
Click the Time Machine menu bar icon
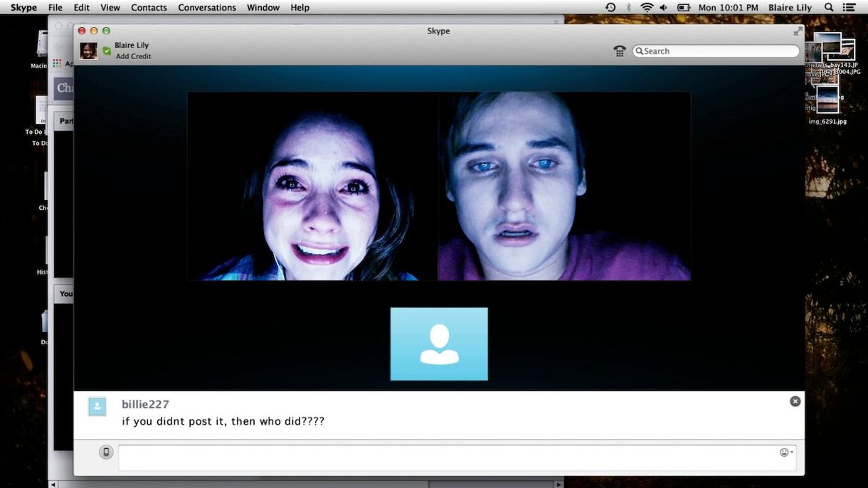click(610, 7)
